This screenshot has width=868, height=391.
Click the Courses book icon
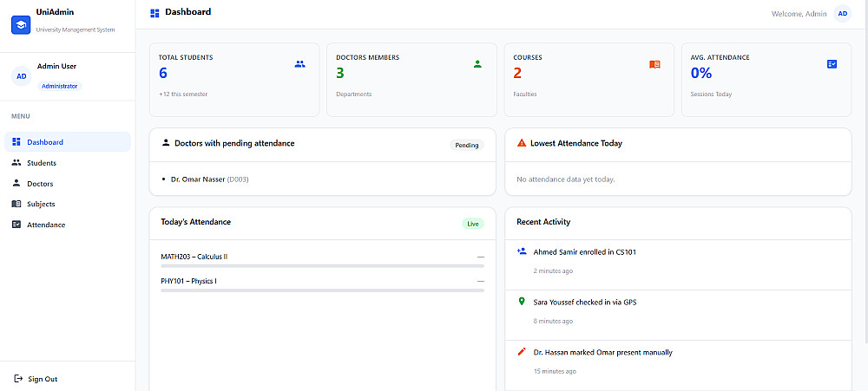click(654, 64)
